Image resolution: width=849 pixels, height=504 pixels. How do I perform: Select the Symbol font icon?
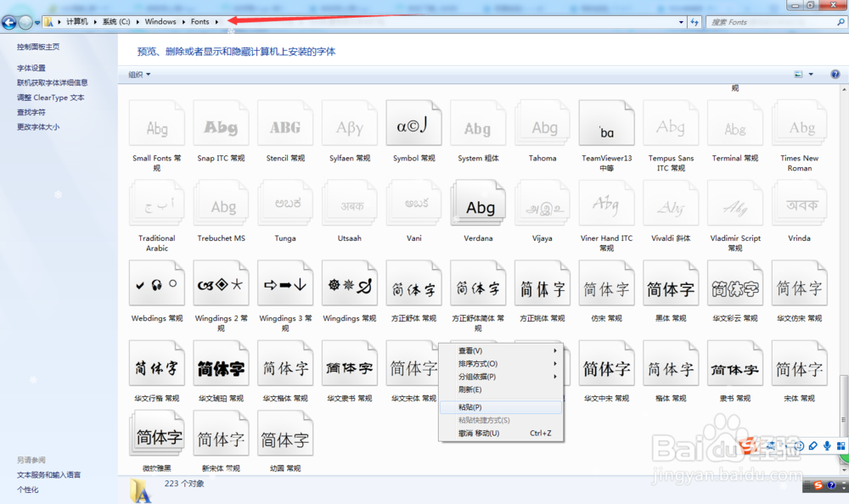413,123
